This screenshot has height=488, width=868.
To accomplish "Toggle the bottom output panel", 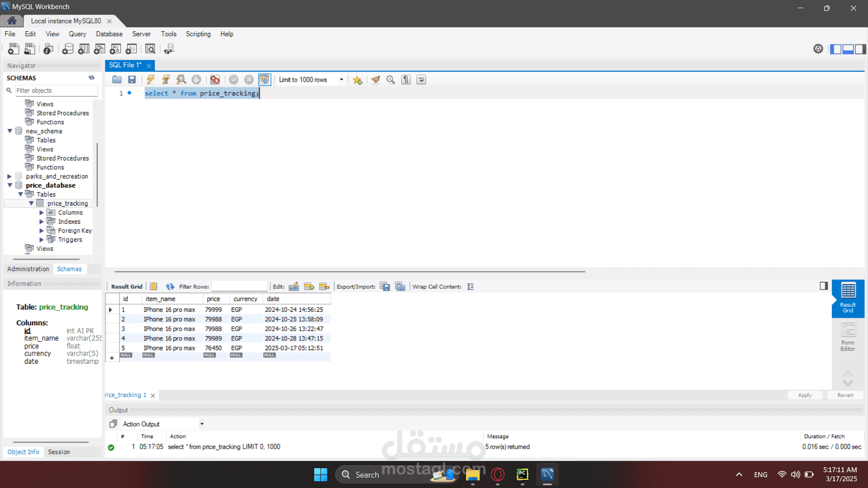I will 848,49.
